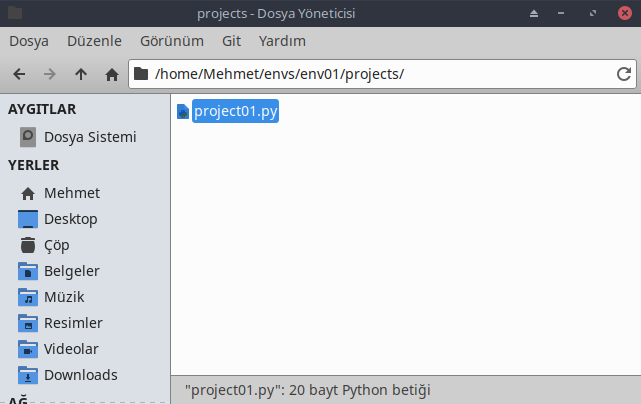This screenshot has height=404, width=641.
Task: Select the project01.py Python file icon
Action: (183, 111)
